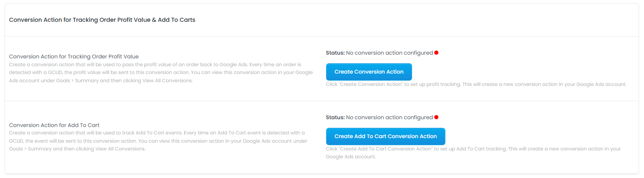Click red status dot for profit value tracking
This screenshot has width=644, height=178.
click(x=436, y=53)
